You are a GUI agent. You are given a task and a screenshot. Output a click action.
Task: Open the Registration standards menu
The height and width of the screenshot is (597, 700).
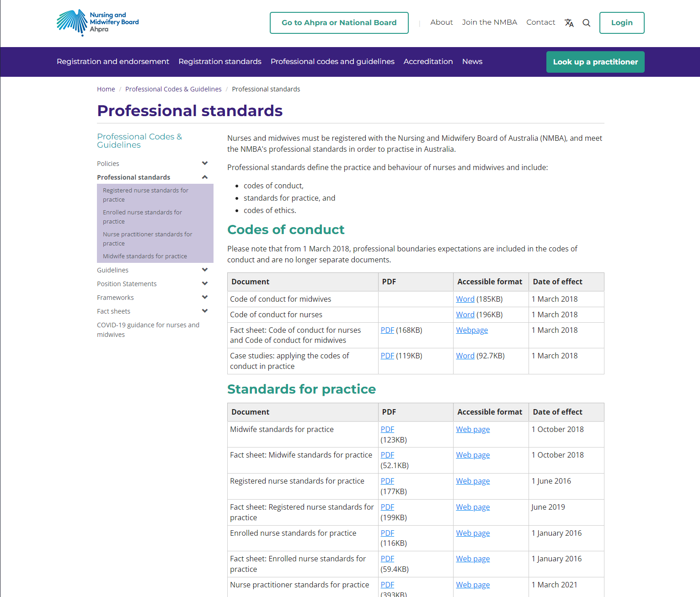[220, 62]
